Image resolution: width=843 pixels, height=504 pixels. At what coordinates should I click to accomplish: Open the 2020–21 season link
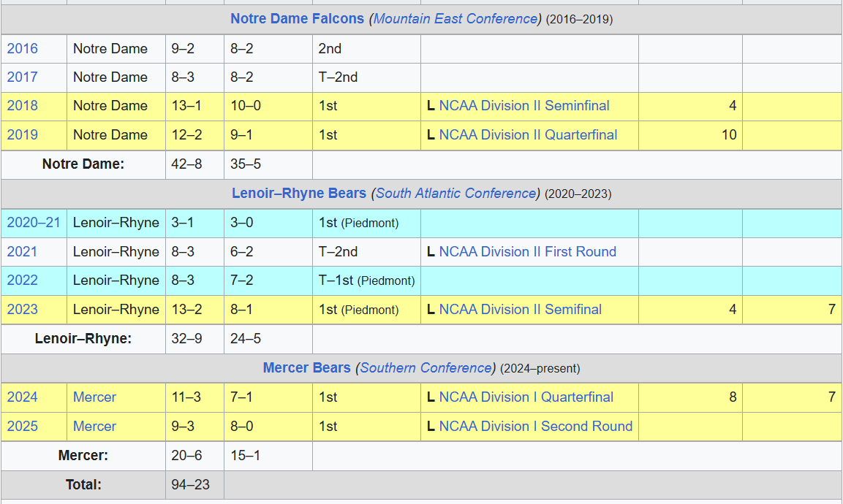point(34,223)
